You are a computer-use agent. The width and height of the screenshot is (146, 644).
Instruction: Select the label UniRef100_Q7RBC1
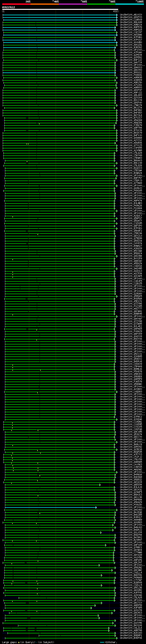pos(131,548)
